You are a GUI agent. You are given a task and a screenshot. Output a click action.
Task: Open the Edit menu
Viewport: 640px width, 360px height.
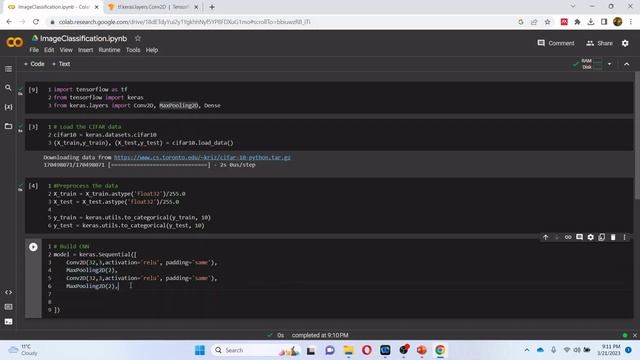point(49,50)
